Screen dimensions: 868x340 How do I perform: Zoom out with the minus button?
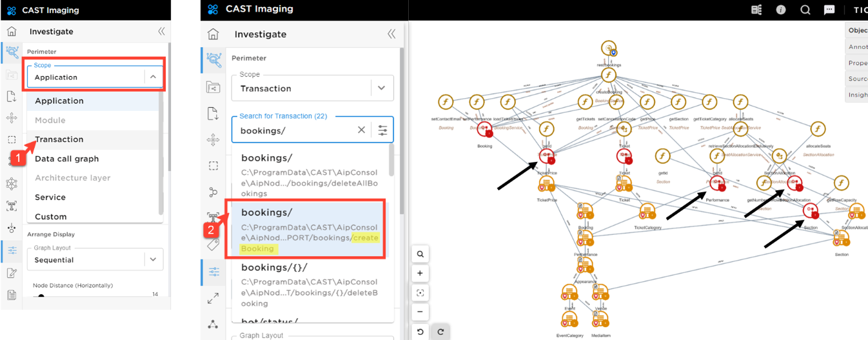(x=420, y=312)
